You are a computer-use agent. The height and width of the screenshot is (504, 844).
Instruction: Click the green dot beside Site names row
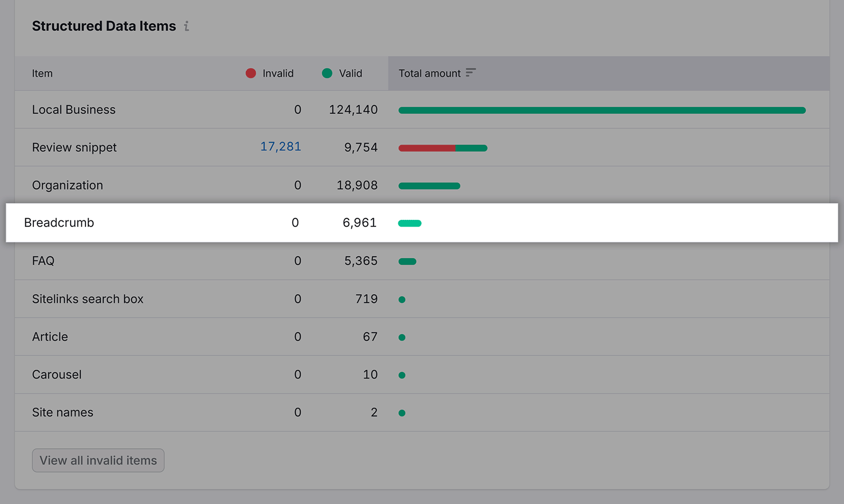[x=402, y=413]
